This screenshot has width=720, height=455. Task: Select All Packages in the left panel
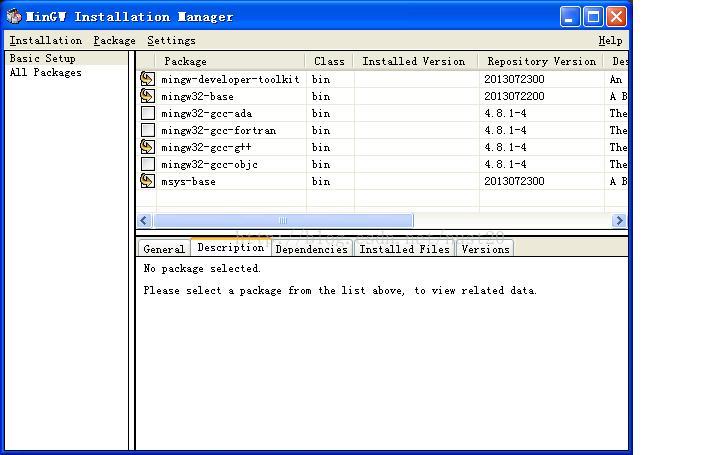pyautogui.click(x=45, y=72)
